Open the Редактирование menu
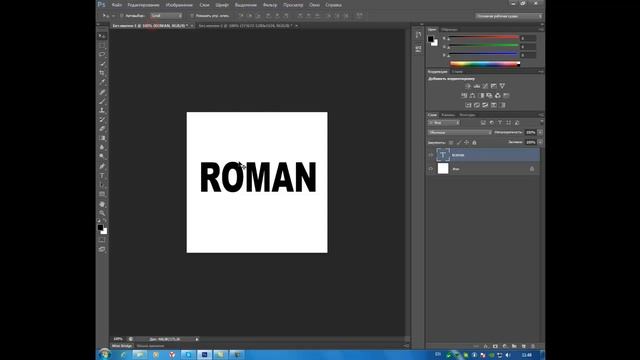The width and height of the screenshot is (640, 360). 143,5
